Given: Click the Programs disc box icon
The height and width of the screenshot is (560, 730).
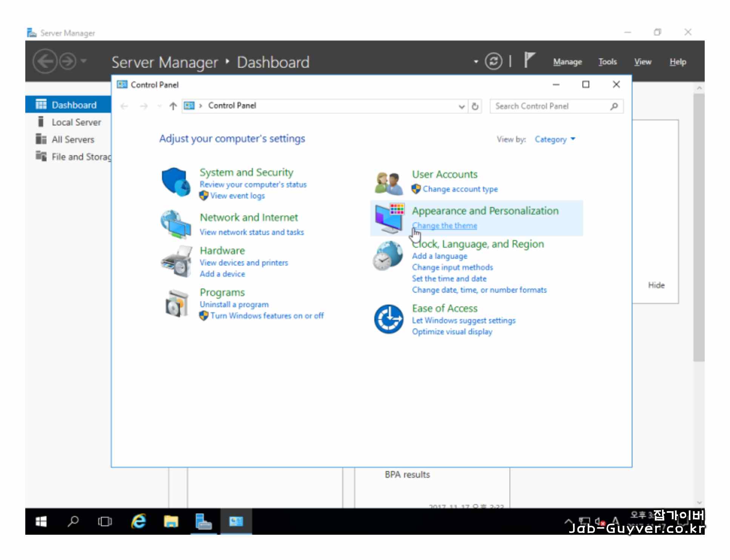Looking at the screenshot, I should point(176,303).
